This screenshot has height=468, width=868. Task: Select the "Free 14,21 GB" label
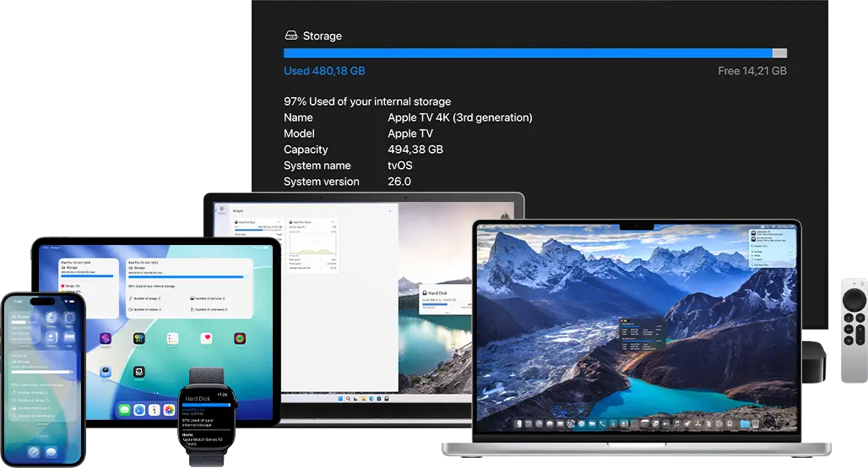(x=751, y=71)
